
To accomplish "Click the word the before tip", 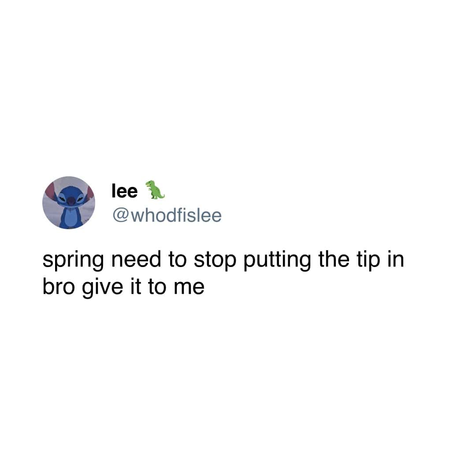I will tap(334, 260).
